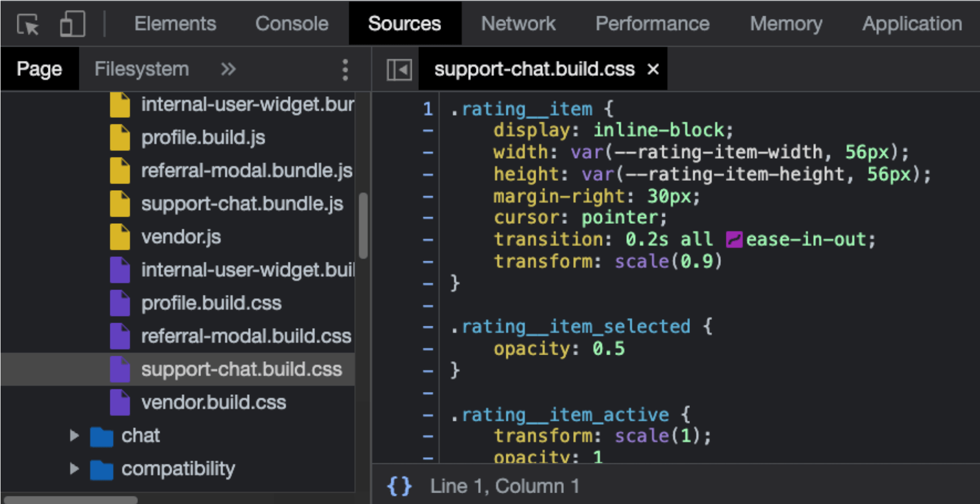Viewport: 980px width, 504px height.
Task: Open the profile.build.css file icon
Action: pos(120,303)
